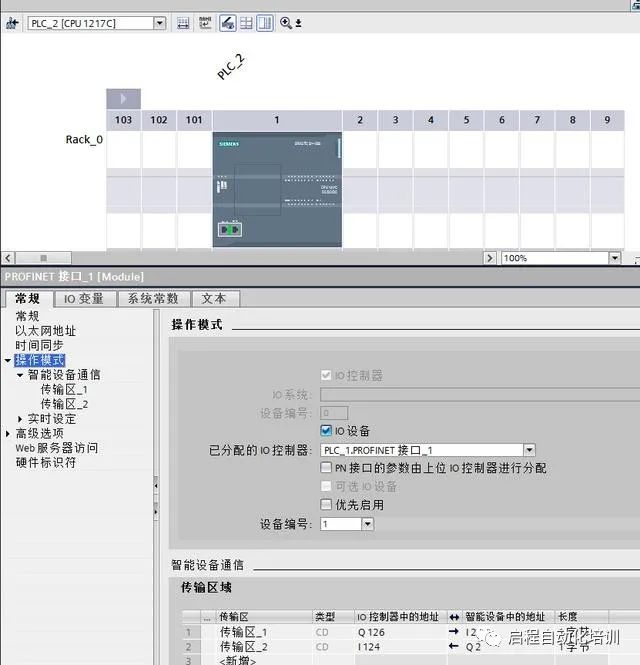Click the show module labels toolbar icon
The width and height of the screenshot is (640, 665).
[183, 23]
